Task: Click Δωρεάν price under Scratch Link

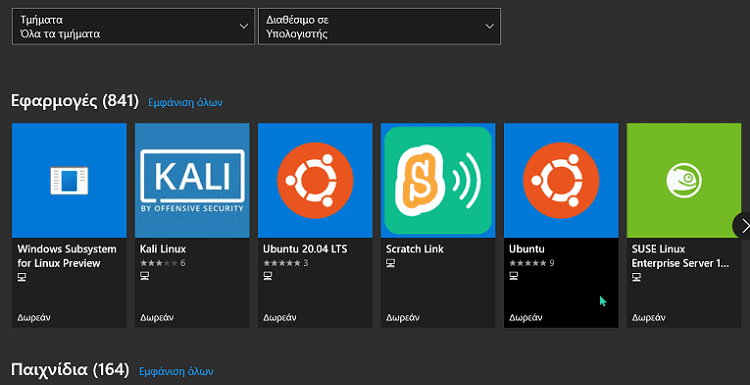Action: 403,318
